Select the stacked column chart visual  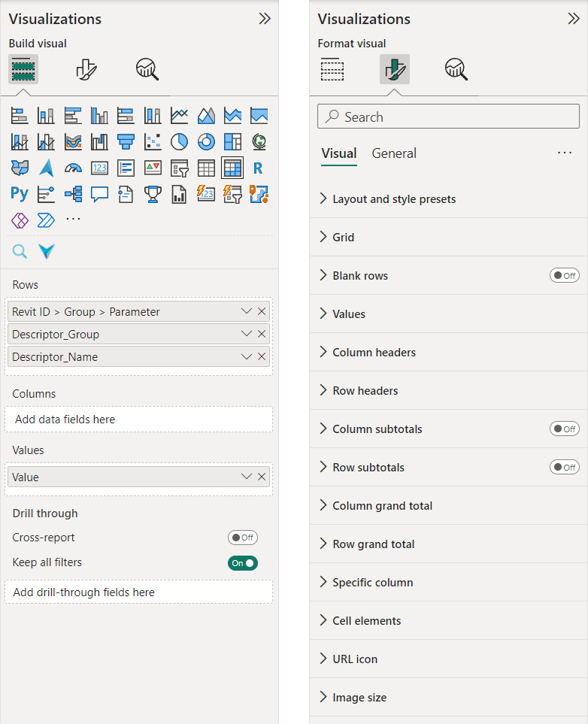click(x=46, y=116)
